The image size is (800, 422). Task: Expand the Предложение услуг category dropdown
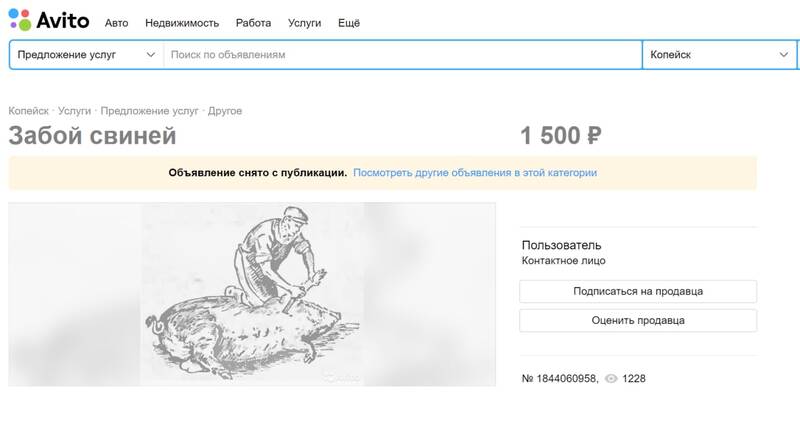(86, 55)
